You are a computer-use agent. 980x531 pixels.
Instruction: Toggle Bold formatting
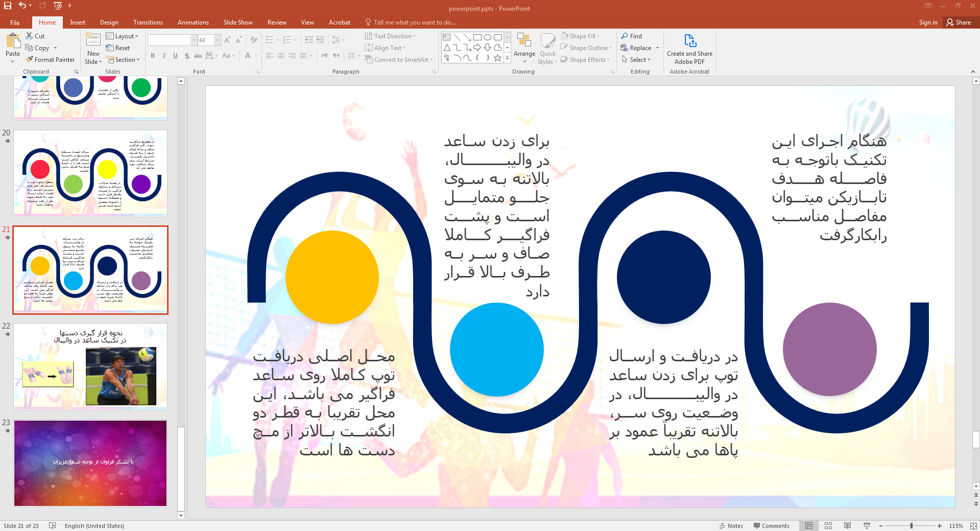pyautogui.click(x=153, y=56)
